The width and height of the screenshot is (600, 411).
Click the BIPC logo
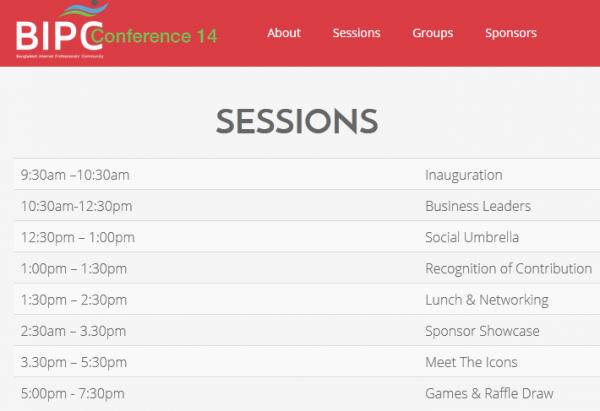coord(52,30)
